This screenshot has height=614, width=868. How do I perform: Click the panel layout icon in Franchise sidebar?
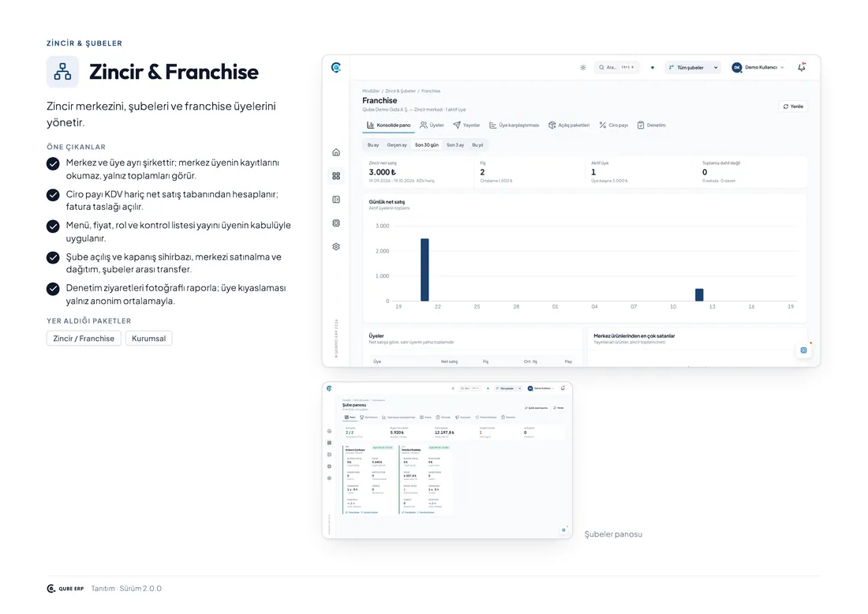336,200
